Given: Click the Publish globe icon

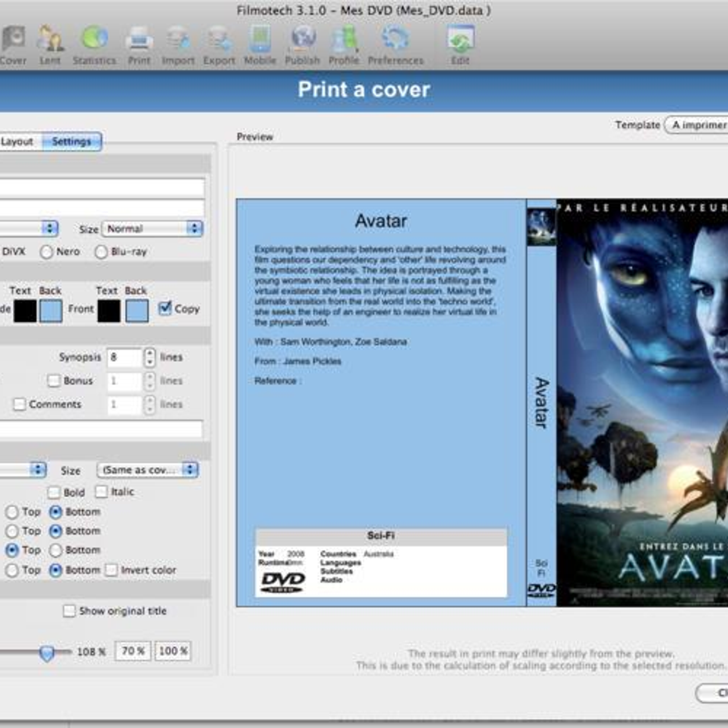Looking at the screenshot, I should pyautogui.click(x=303, y=45).
